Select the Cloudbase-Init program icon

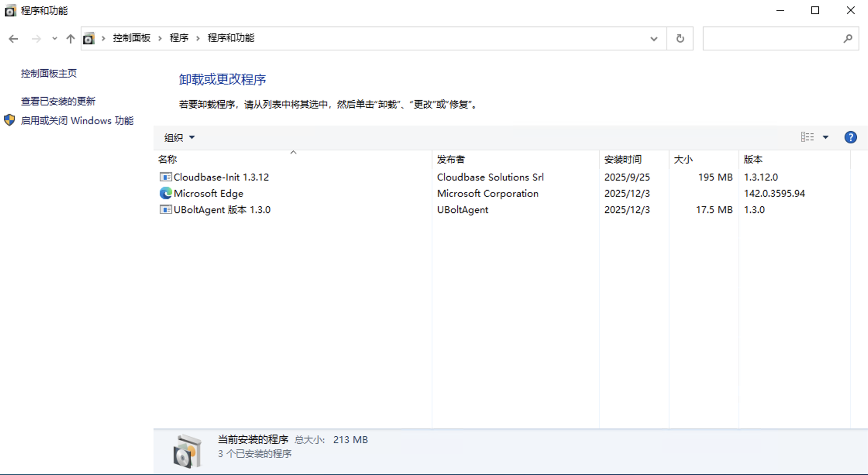tap(165, 177)
